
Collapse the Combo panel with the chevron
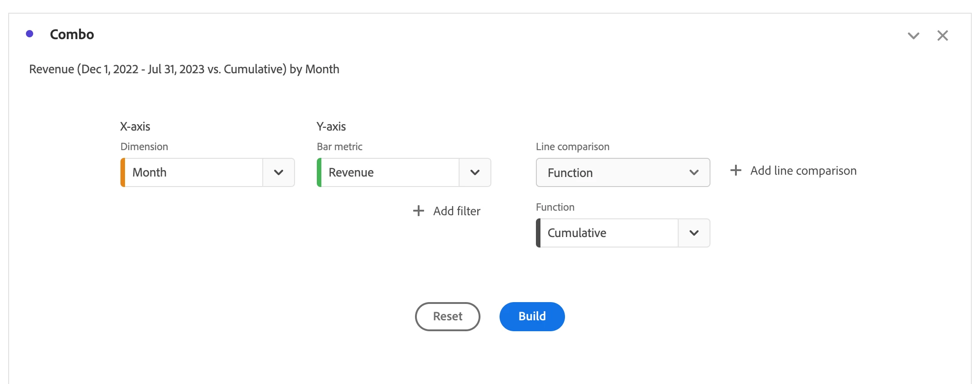click(913, 35)
